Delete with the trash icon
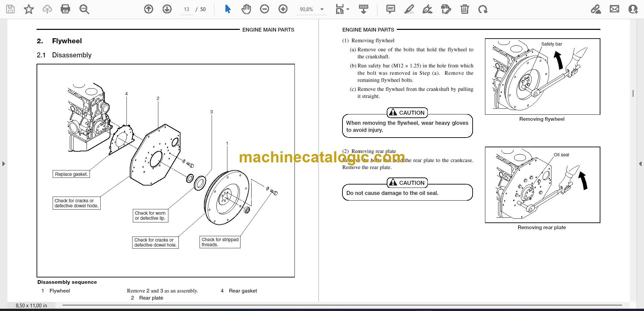The width and height of the screenshot is (644, 311). tap(465, 9)
